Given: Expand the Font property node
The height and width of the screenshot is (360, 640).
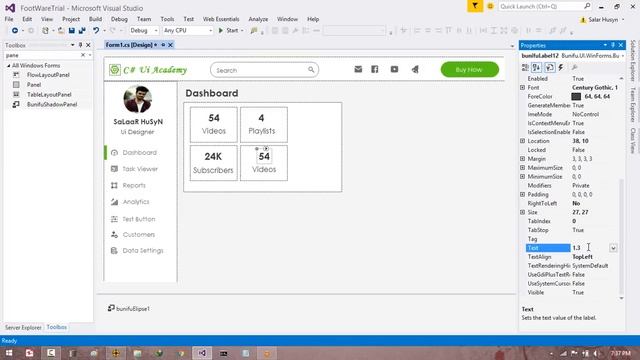Looking at the screenshot, I should 522,88.
